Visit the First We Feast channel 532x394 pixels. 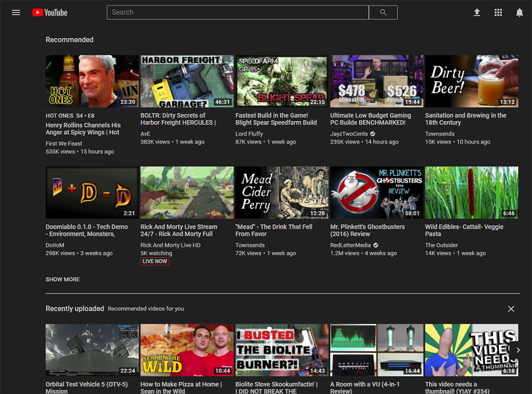tap(64, 144)
